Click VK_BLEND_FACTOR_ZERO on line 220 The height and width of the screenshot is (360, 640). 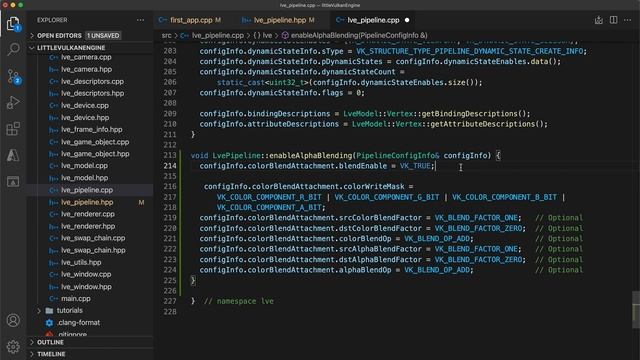478,229
